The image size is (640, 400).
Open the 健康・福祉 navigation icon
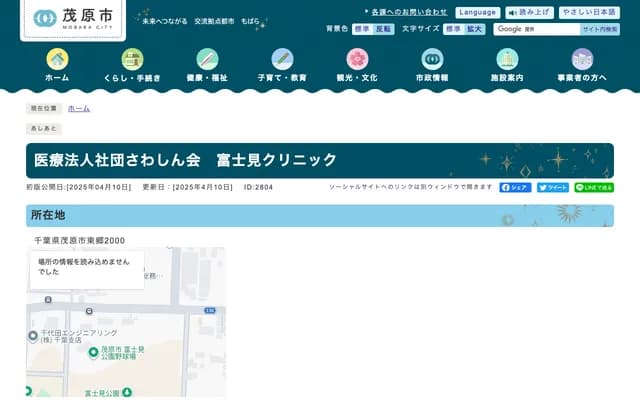point(207,59)
